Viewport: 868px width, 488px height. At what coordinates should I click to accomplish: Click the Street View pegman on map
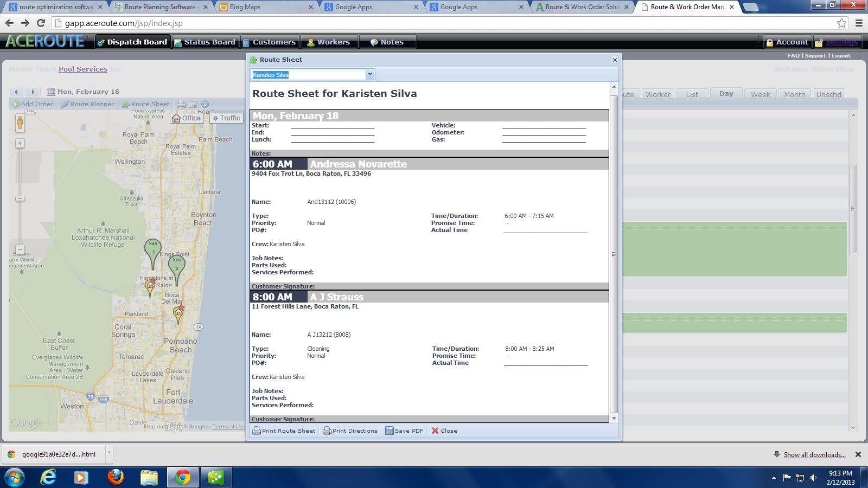[x=20, y=123]
